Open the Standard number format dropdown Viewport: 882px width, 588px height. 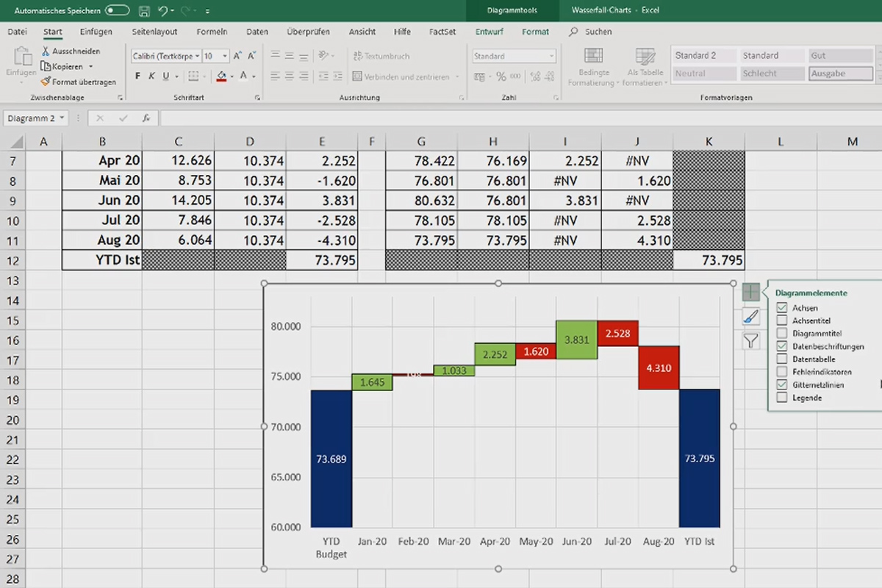tap(551, 56)
